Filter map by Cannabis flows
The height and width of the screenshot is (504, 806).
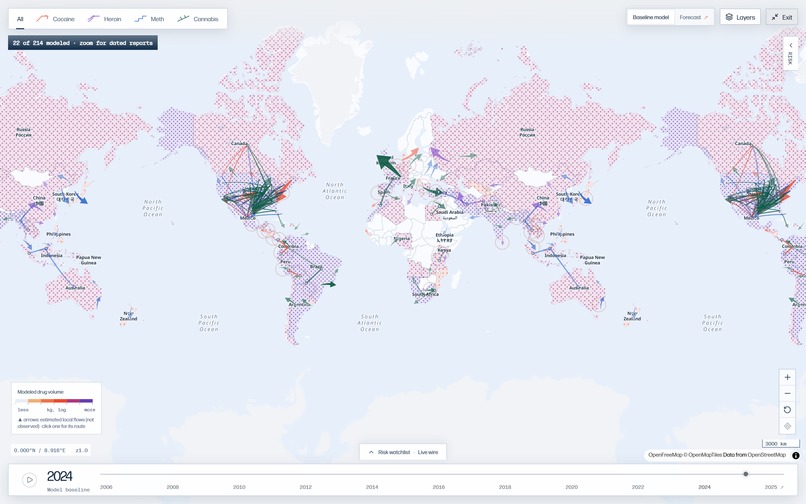click(x=198, y=19)
